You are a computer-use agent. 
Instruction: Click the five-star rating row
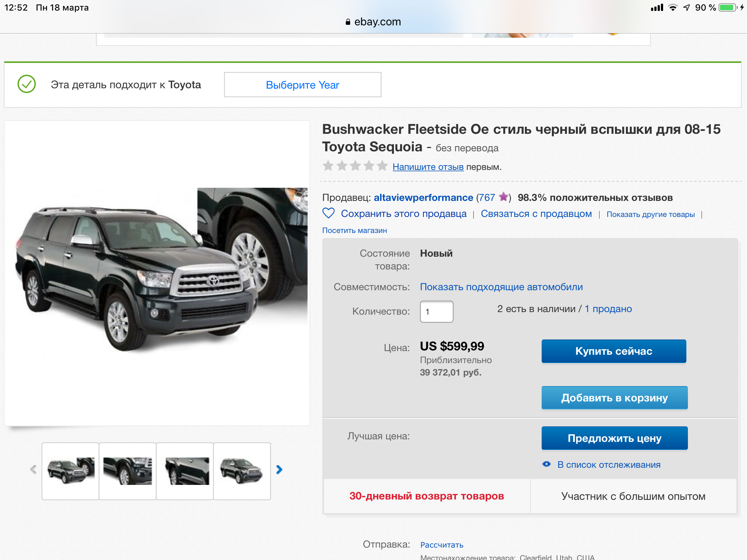pos(355,166)
